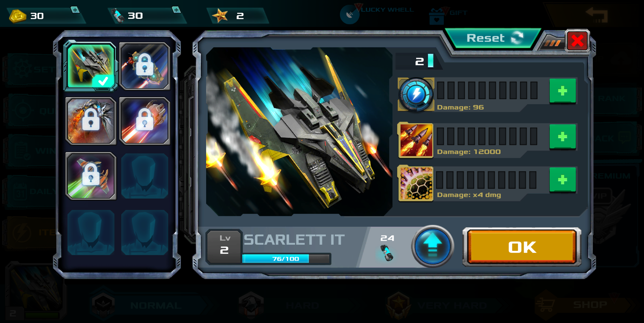644x323 pixels.
Task: Add gold using the plus icon
Action: click(75, 10)
